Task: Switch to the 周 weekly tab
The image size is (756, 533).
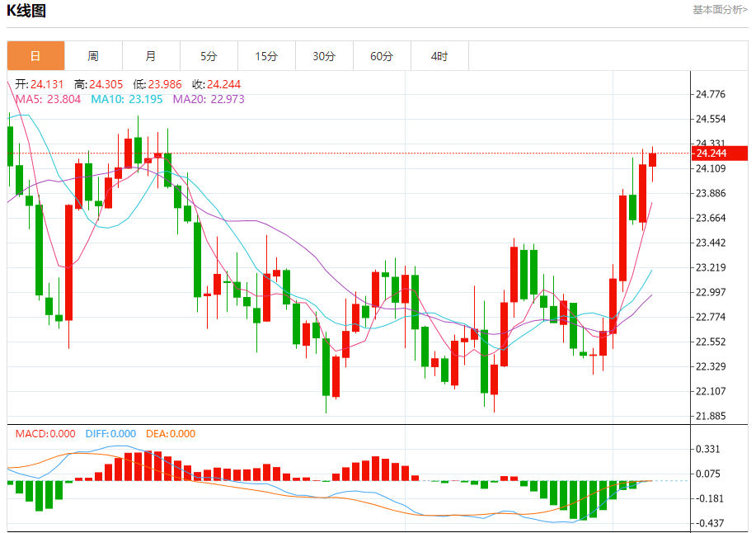Action: point(93,56)
